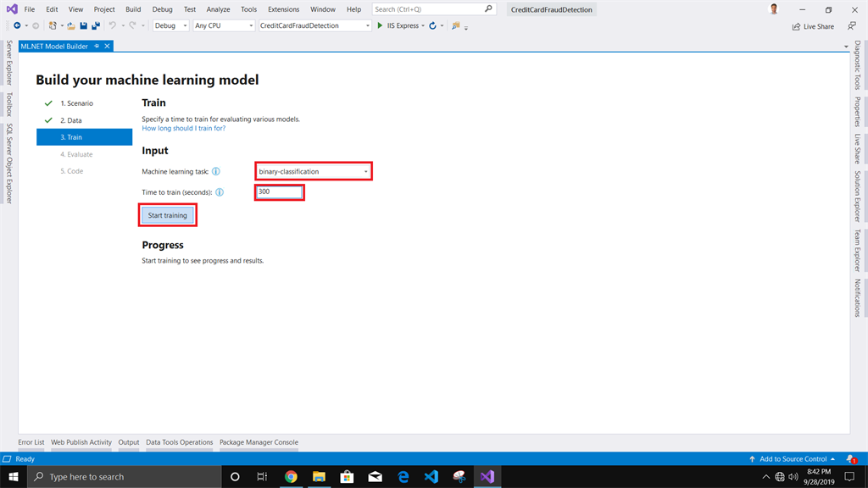Open the Solution Explorer side tab
The width and height of the screenshot is (868, 488).
(x=858, y=197)
